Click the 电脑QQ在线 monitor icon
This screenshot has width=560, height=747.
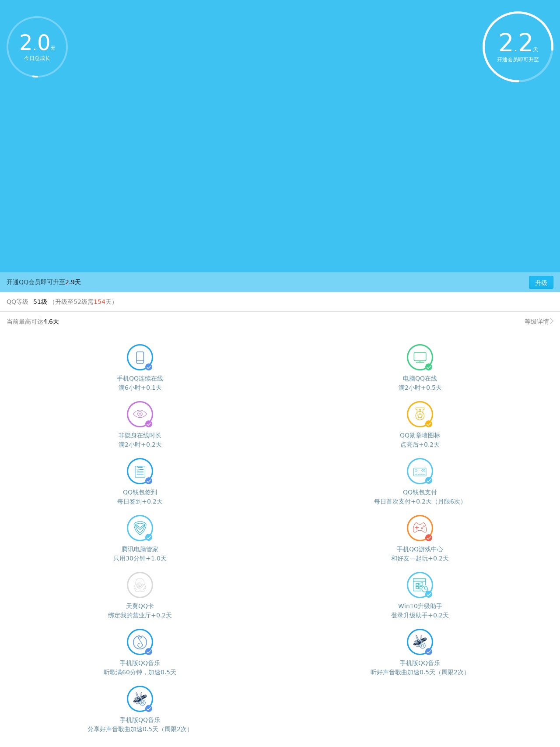tap(420, 357)
